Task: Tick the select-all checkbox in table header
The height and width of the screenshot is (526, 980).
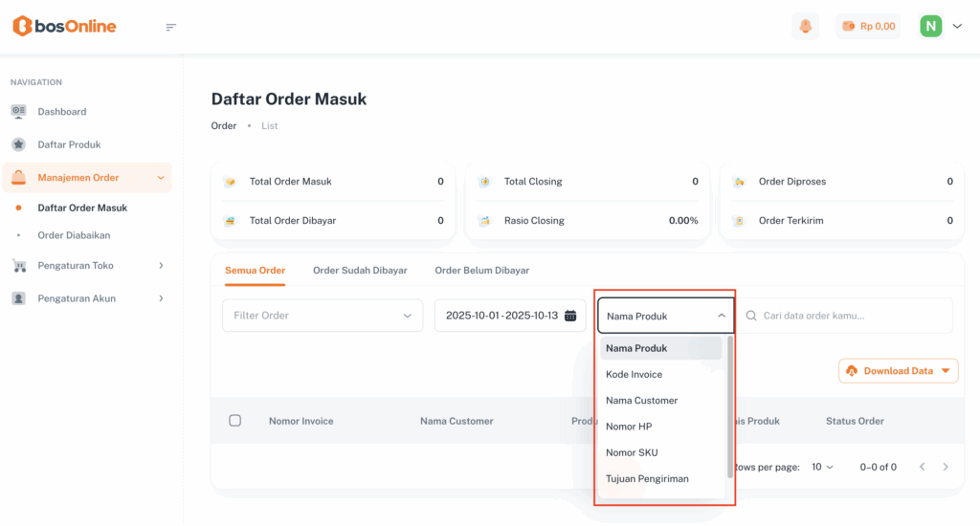Action: point(235,421)
